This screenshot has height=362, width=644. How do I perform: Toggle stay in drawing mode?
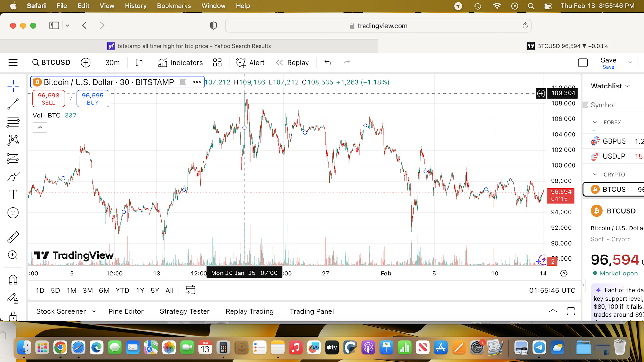tap(13, 298)
